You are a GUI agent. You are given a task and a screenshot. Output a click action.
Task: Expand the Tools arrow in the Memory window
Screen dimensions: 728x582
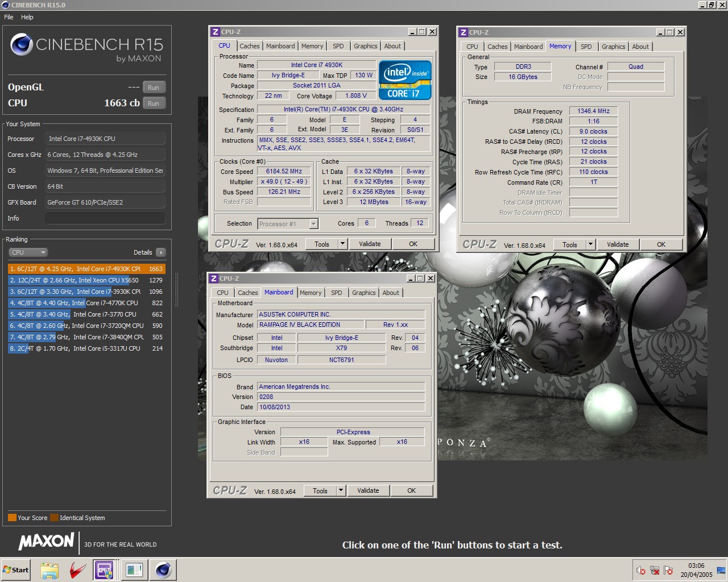[590, 244]
